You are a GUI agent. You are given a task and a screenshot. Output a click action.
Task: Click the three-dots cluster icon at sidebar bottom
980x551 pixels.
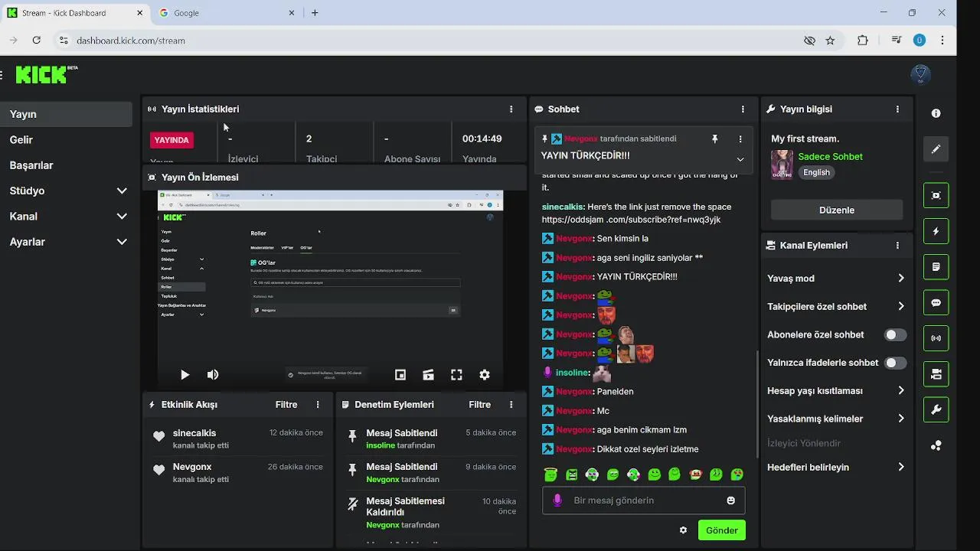point(936,445)
